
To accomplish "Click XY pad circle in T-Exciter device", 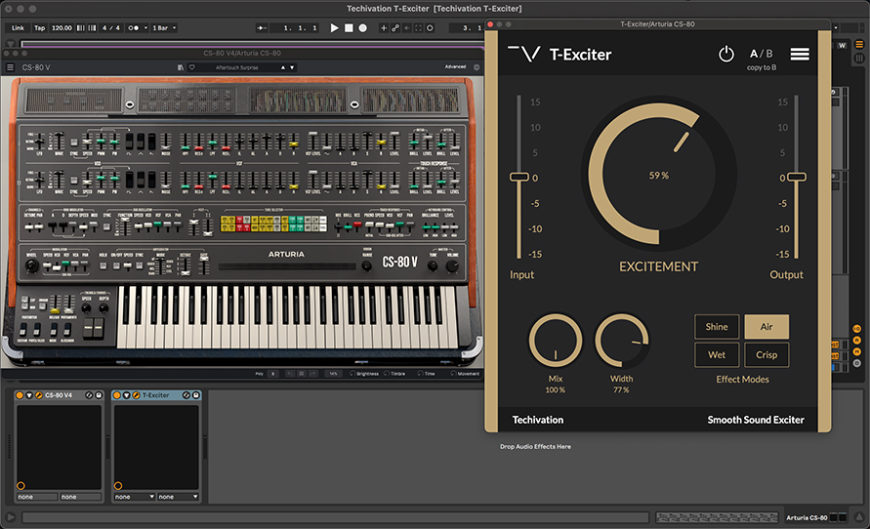I will pos(118,486).
